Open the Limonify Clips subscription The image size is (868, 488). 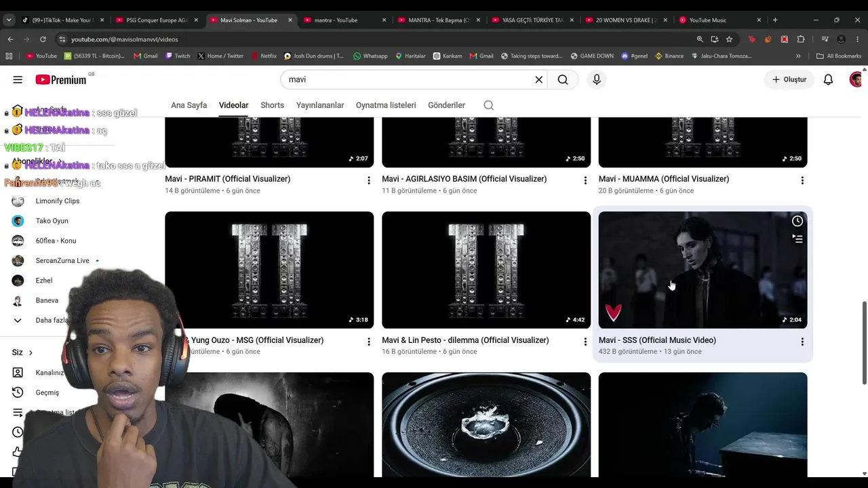pyautogui.click(x=57, y=201)
